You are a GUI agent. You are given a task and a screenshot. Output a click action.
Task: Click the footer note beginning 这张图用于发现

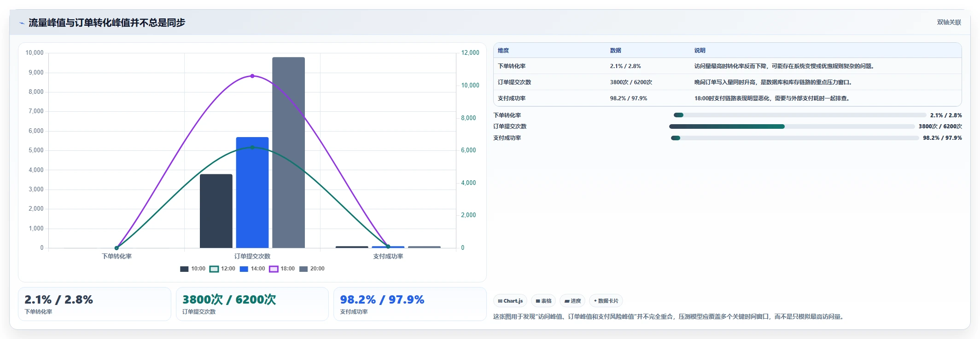pyautogui.click(x=668, y=316)
